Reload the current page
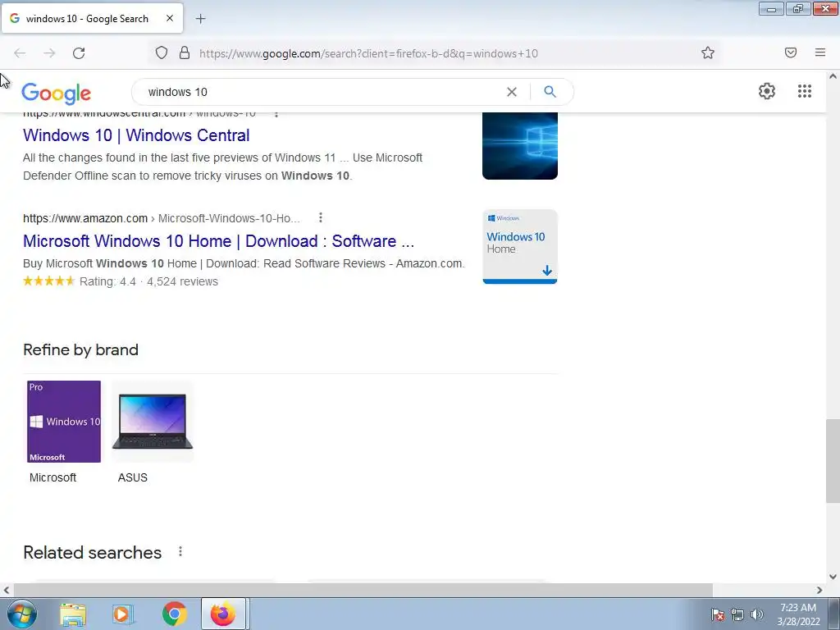This screenshot has height=630, width=840. pyautogui.click(x=79, y=53)
